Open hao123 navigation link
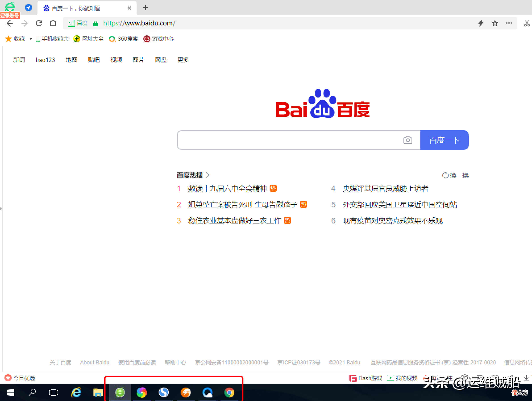 (x=45, y=60)
